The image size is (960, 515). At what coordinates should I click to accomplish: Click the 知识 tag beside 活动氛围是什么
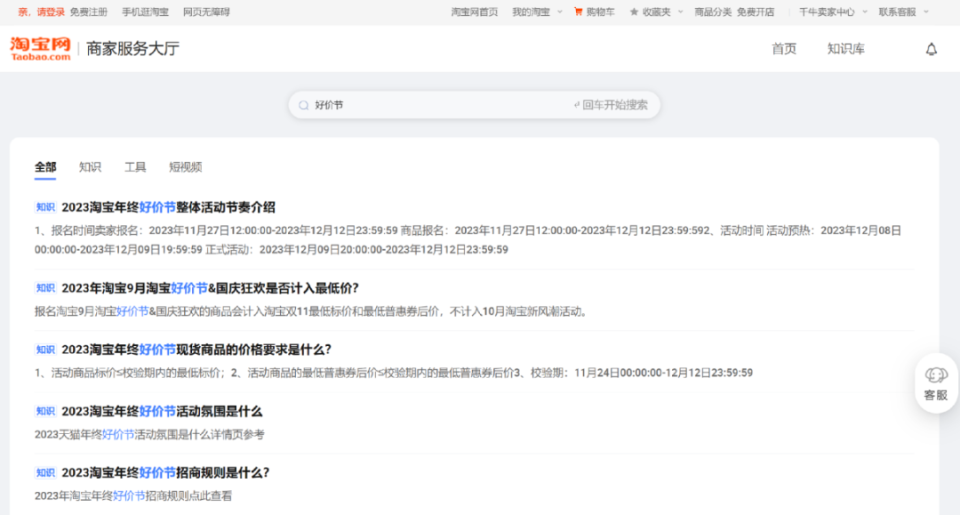tap(45, 412)
